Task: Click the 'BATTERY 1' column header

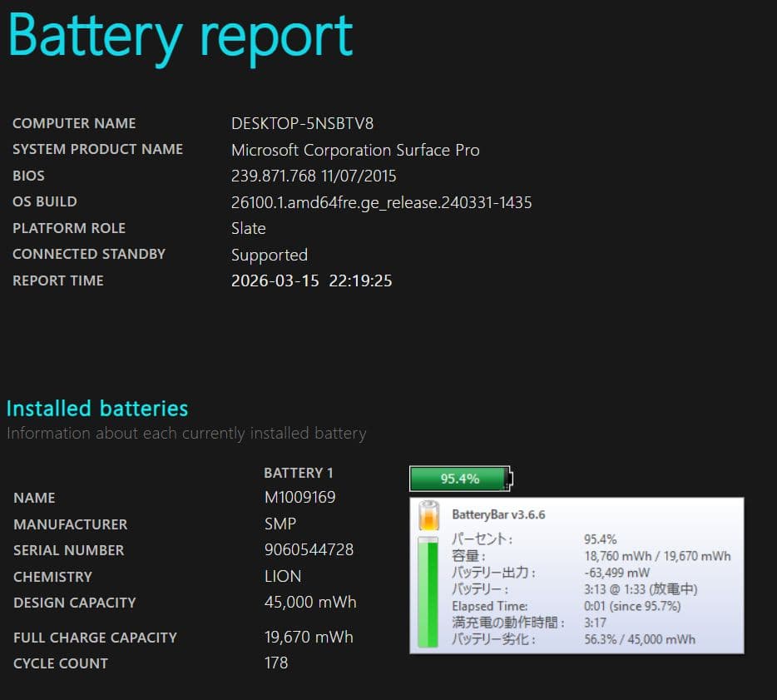Action: point(299,473)
